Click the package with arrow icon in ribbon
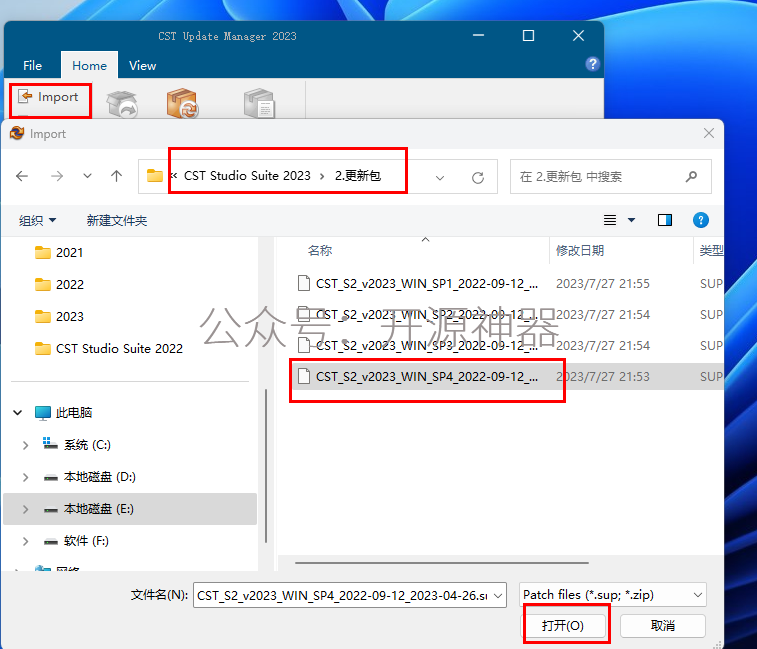Screen dimensions: 757x649 point(122,104)
